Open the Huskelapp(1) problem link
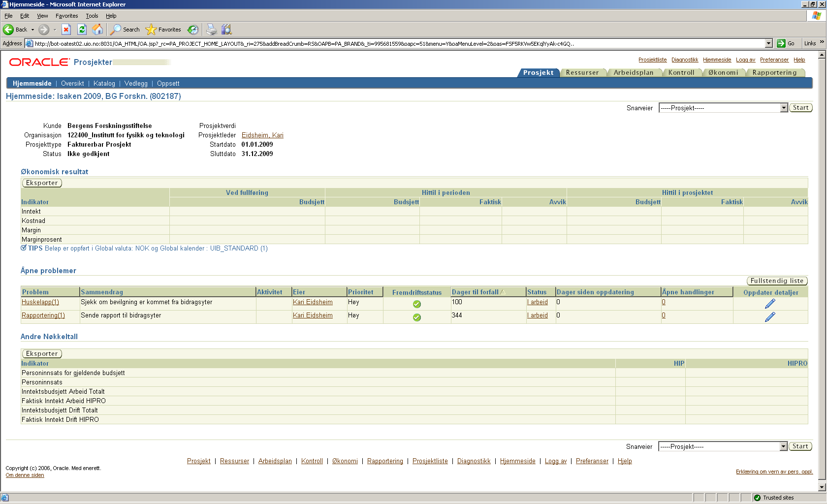The width and height of the screenshot is (827, 504). coord(40,302)
